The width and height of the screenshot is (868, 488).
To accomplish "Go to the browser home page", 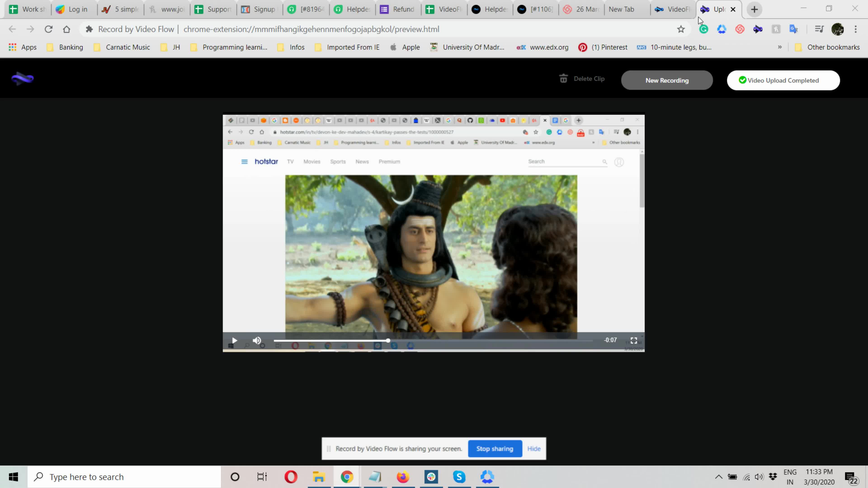I will pyautogui.click(x=66, y=29).
